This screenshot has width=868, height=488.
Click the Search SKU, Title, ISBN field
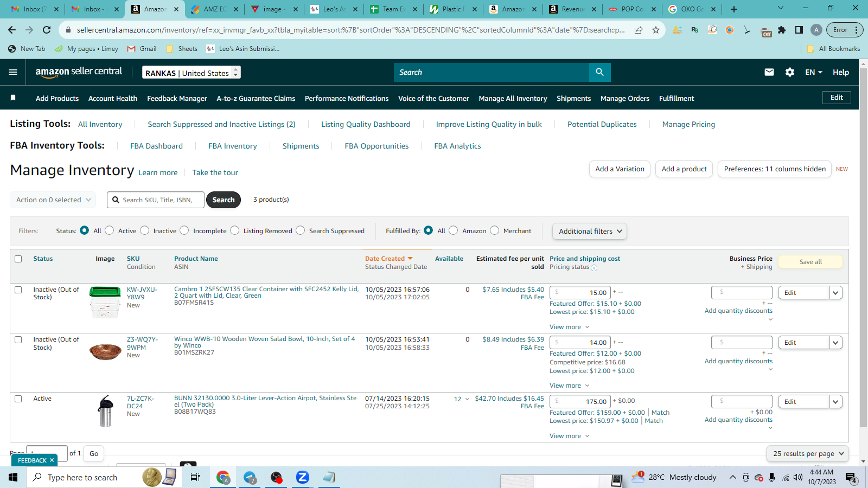pos(156,200)
